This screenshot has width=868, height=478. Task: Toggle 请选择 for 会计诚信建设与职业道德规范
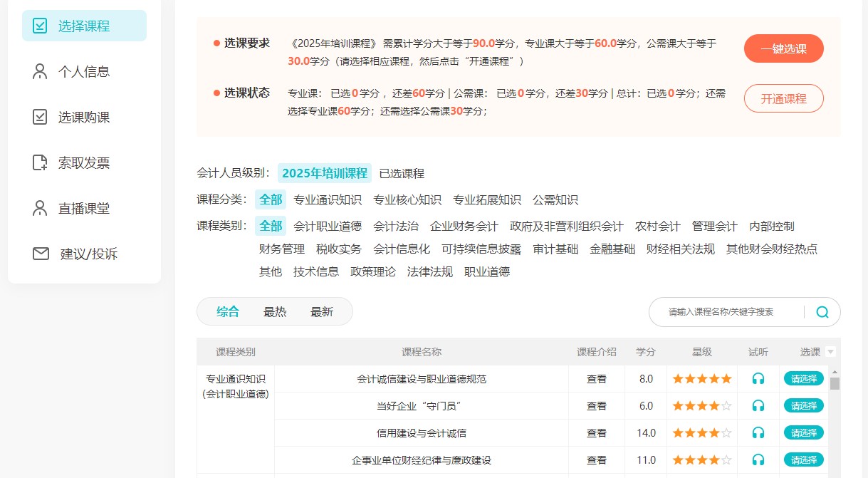[x=803, y=378]
